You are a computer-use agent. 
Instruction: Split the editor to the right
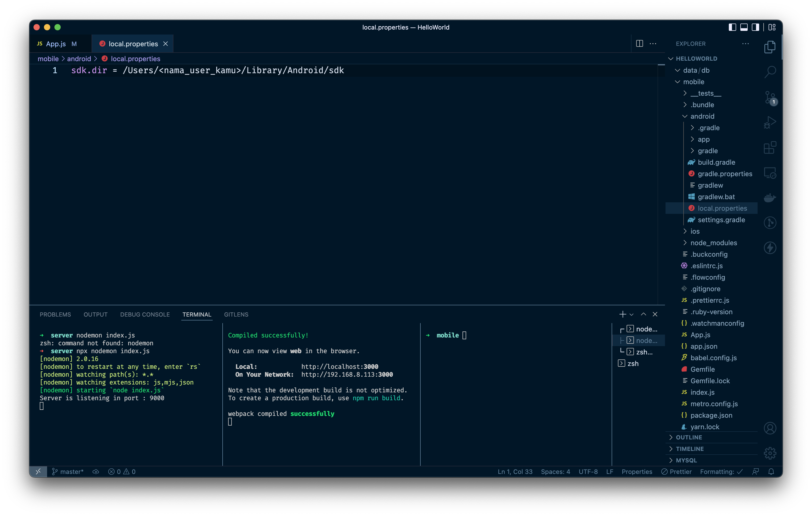[639, 43]
